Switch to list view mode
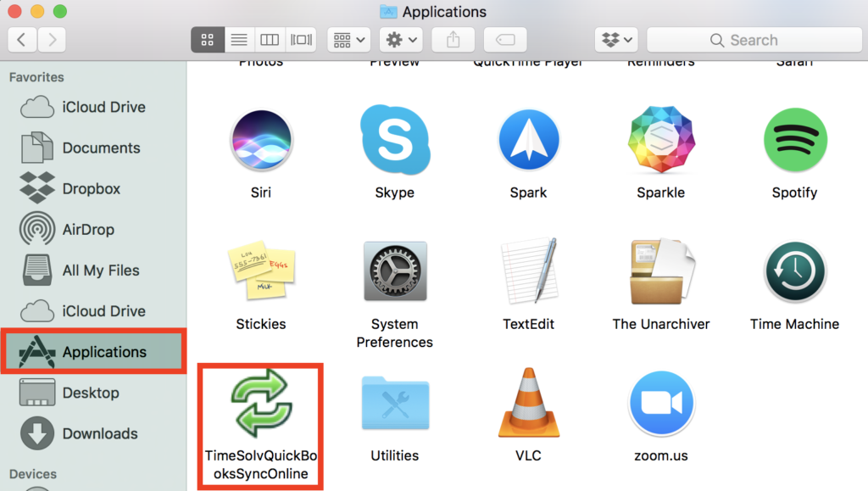 click(x=239, y=40)
